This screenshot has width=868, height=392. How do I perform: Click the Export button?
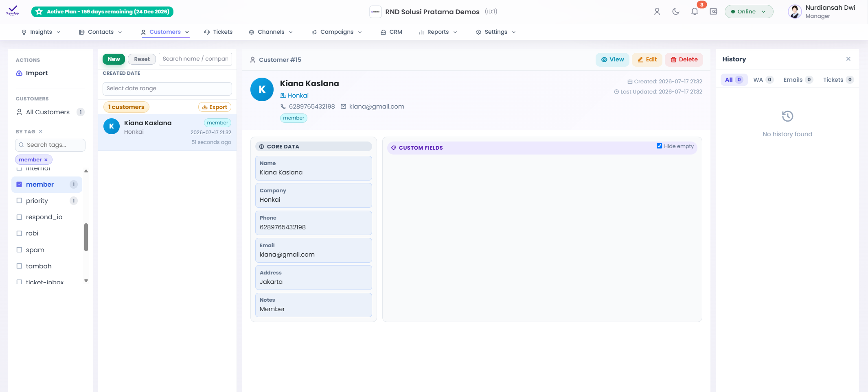[215, 107]
